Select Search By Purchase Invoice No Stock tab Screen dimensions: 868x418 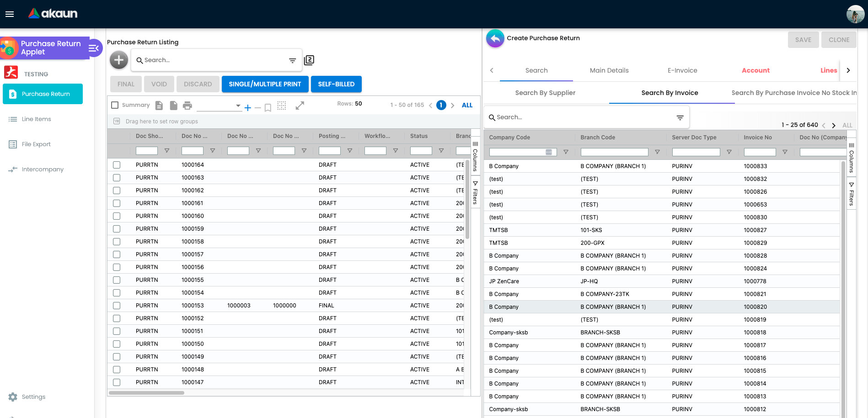794,93
